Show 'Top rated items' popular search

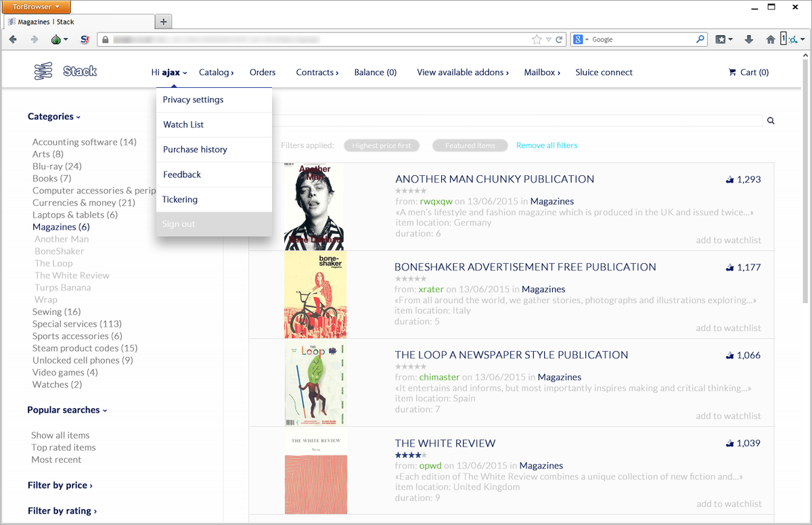64,447
